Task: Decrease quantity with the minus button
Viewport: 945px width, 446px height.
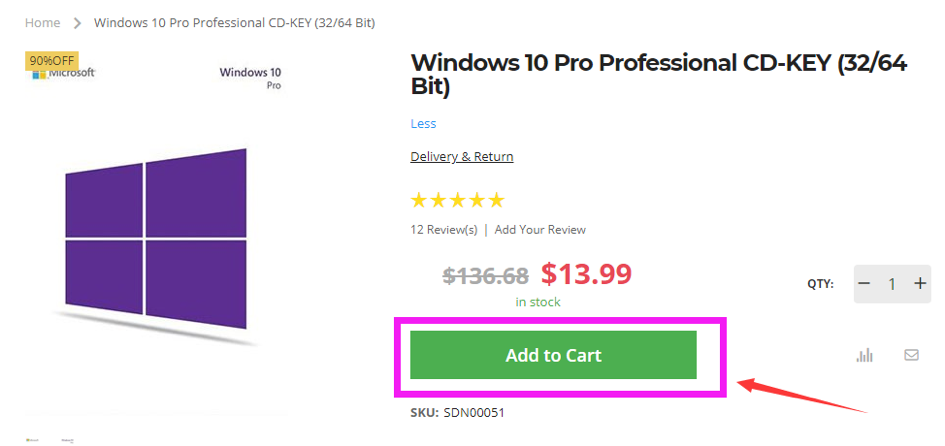Action: click(x=865, y=284)
